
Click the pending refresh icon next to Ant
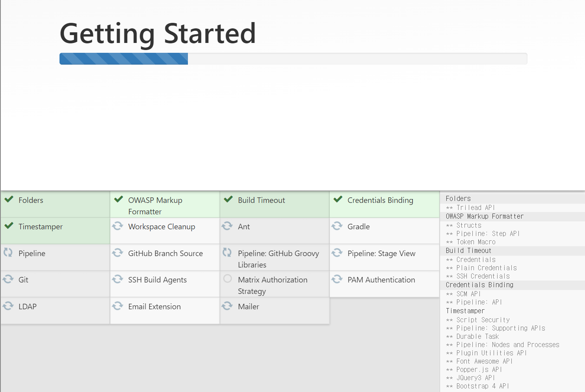[227, 226]
